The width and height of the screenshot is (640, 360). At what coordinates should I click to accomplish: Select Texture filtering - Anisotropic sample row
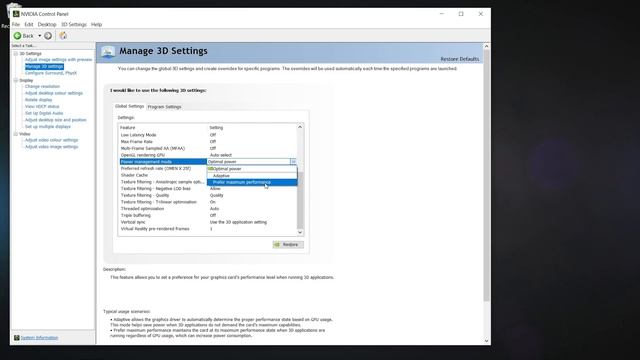[x=163, y=182]
